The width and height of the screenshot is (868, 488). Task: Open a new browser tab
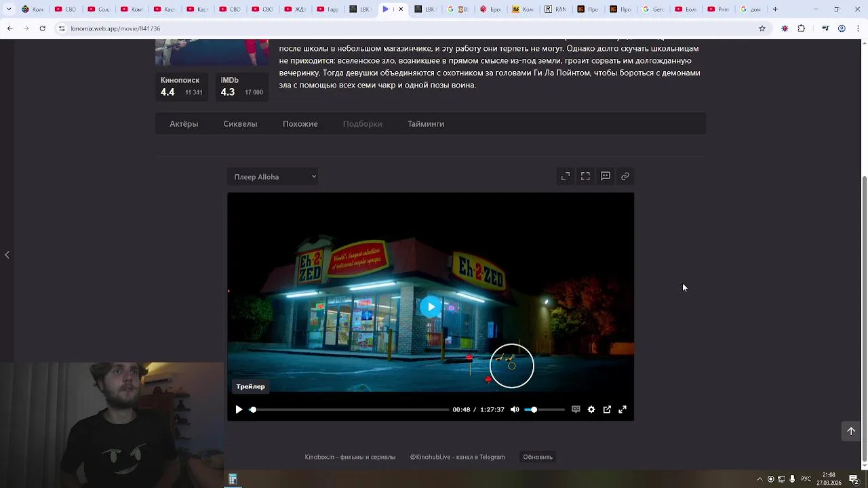coord(775,9)
